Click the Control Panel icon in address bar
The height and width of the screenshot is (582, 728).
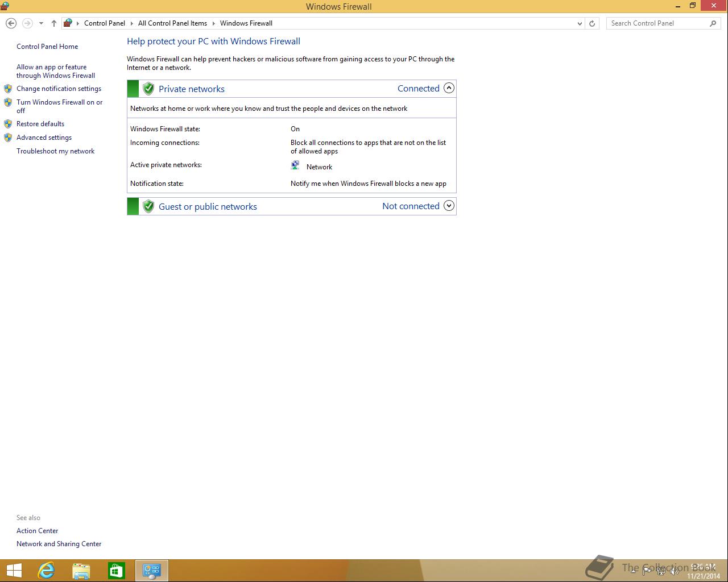(68, 23)
